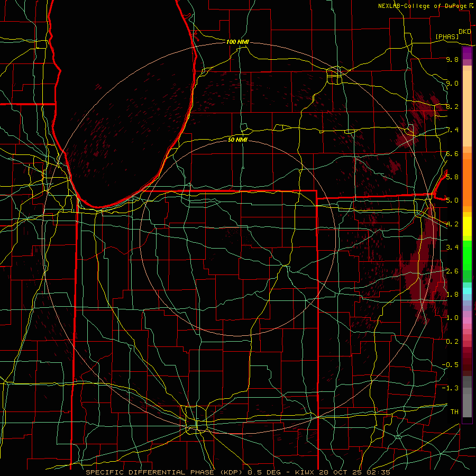This screenshot has width=476, height=476.
Task: Pick the cyan color bar segment
Action: pyautogui.click(x=467, y=291)
